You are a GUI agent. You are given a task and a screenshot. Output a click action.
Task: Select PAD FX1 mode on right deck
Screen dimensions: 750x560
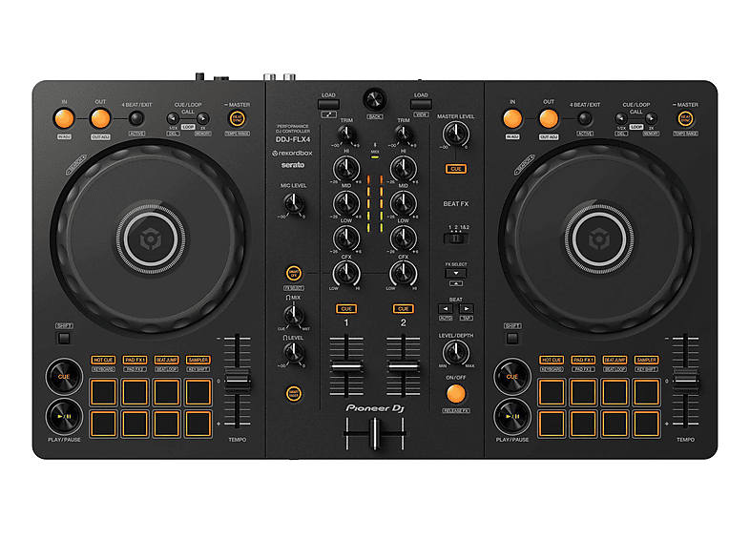point(583,360)
